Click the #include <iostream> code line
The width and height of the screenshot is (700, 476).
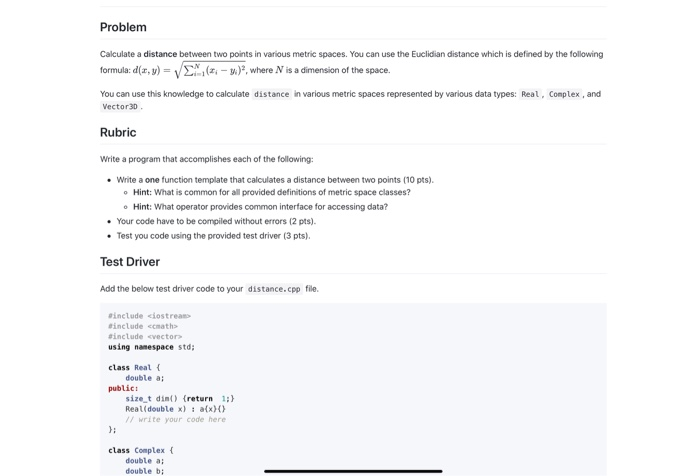tap(149, 316)
